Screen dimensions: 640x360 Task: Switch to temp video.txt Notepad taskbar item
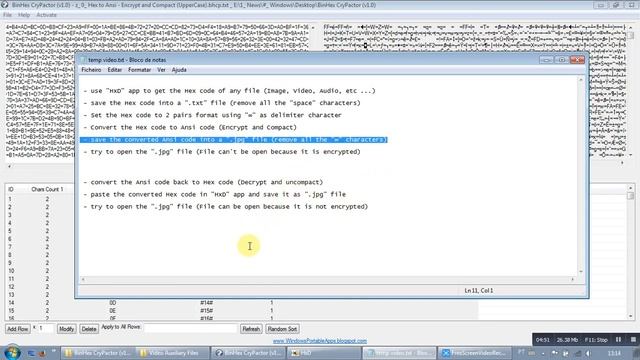coord(399,353)
